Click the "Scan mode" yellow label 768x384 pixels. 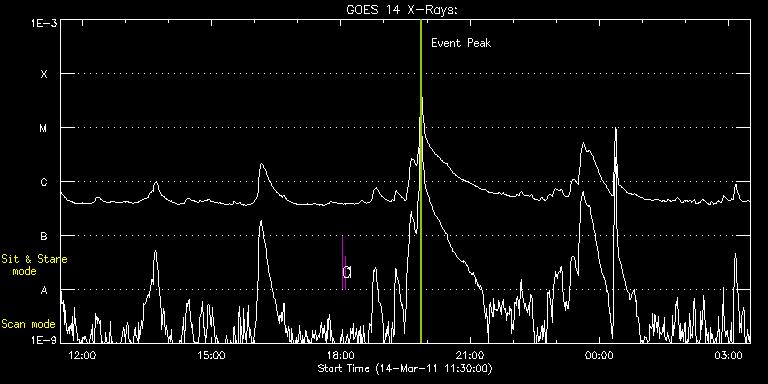click(x=28, y=324)
